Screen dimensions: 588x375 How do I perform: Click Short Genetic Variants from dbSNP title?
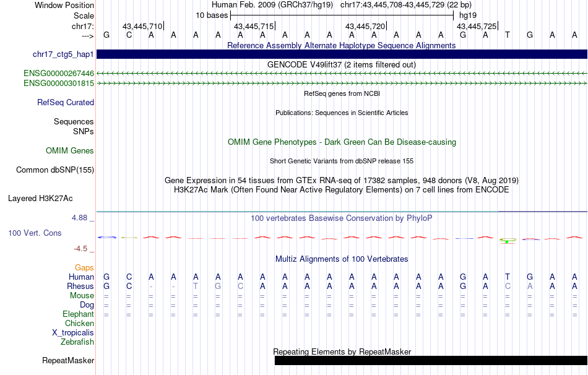[x=342, y=161]
